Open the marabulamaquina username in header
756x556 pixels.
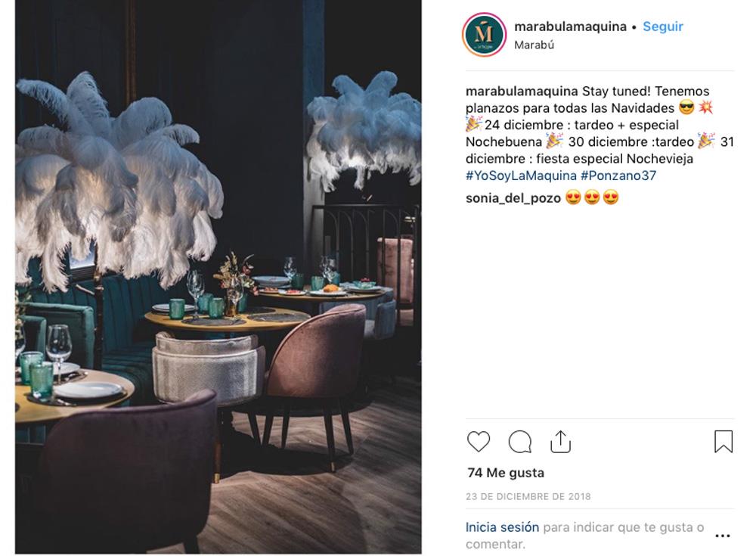pos(570,26)
